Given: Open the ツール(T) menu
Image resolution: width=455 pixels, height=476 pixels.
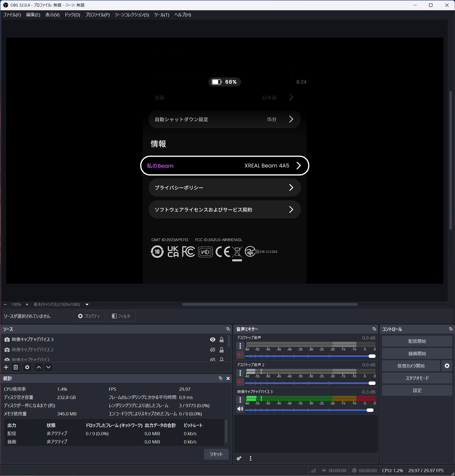Looking at the screenshot, I should pos(161,15).
